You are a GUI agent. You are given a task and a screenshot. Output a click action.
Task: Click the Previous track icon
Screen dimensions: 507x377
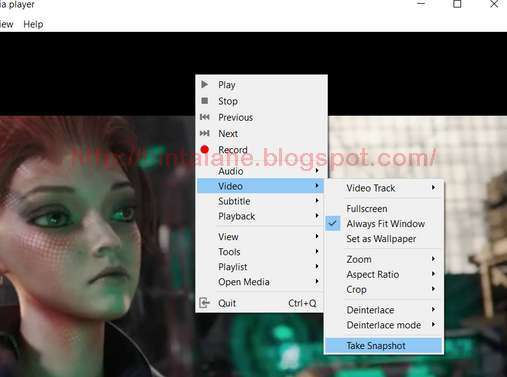coord(205,117)
